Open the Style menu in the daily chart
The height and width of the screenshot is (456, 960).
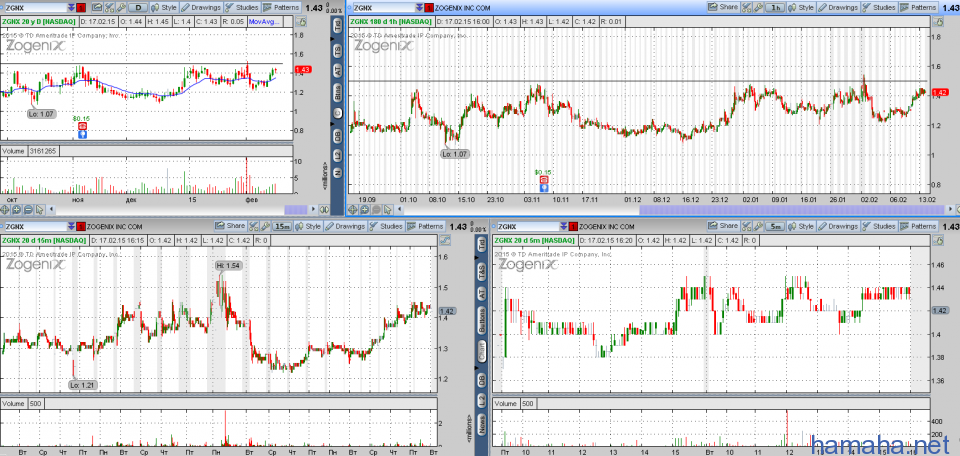(163, 8)
